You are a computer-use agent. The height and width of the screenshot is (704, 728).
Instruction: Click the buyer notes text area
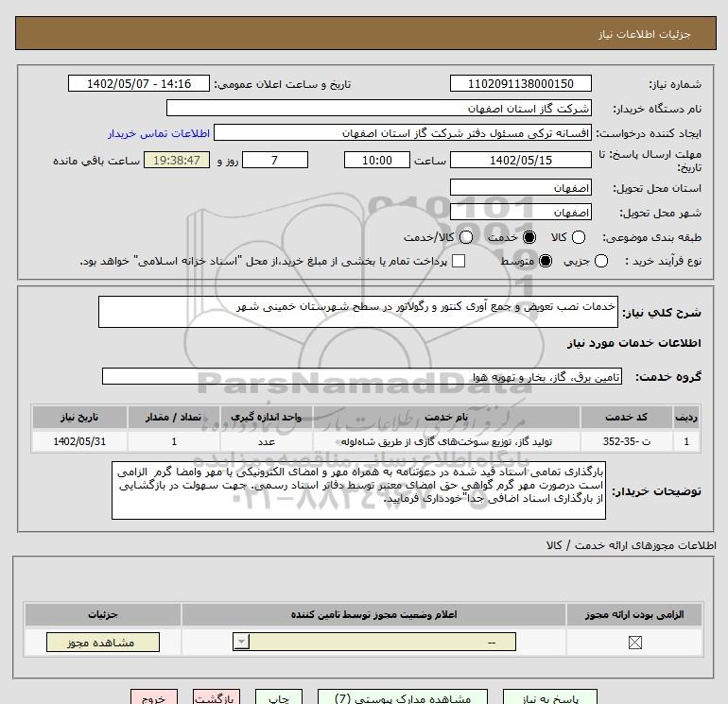pos(358,490)
